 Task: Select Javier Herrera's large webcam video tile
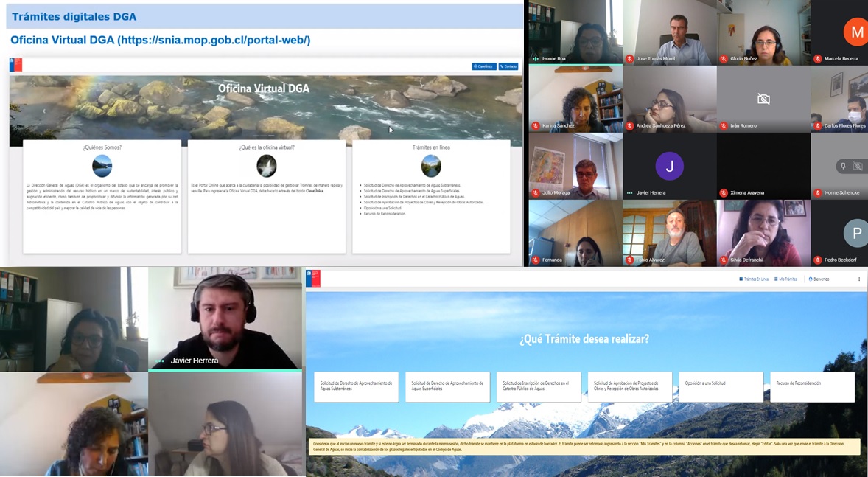tap(225, 318)
